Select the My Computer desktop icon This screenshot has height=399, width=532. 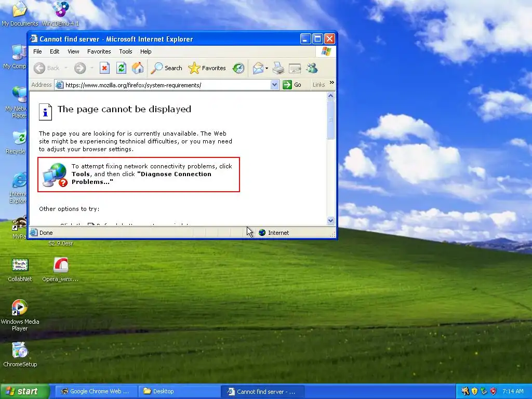click(x=15, y=57)
